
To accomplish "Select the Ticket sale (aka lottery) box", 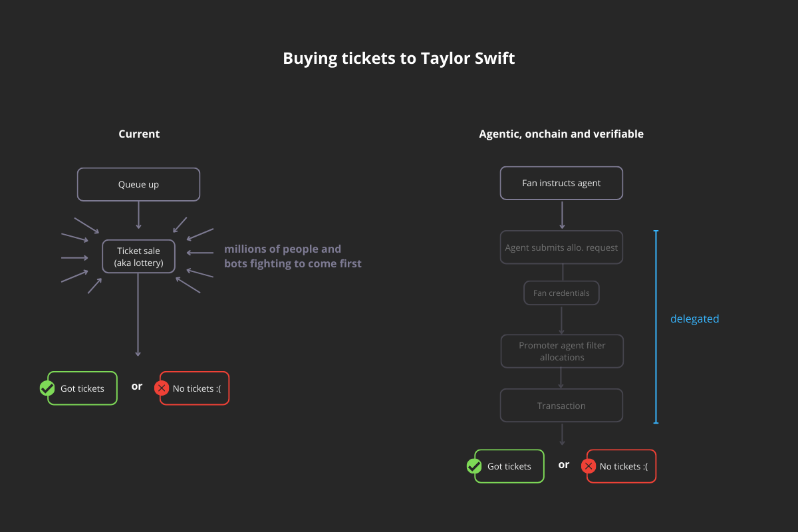I will click(140, 257).
